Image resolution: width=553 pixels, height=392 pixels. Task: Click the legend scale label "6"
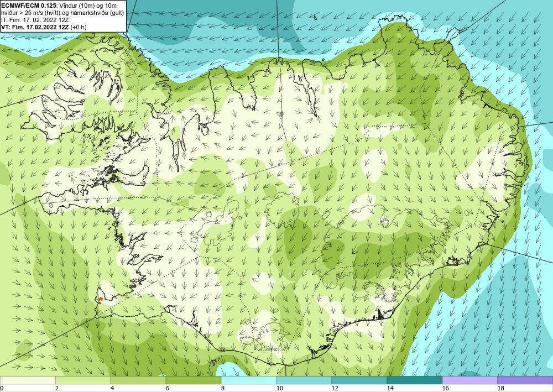168,389
